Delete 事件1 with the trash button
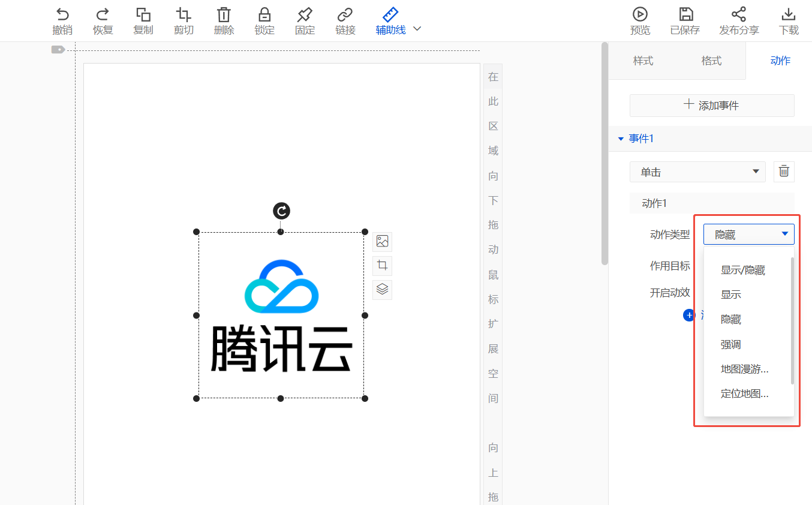Screen dimensions: 812x505 784,172
